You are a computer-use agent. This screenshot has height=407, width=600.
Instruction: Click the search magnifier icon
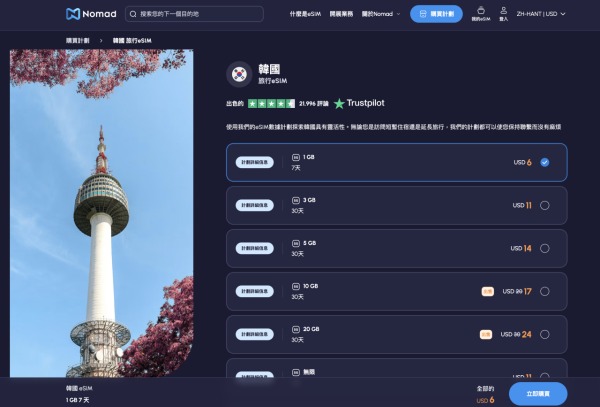pos(133,14)
